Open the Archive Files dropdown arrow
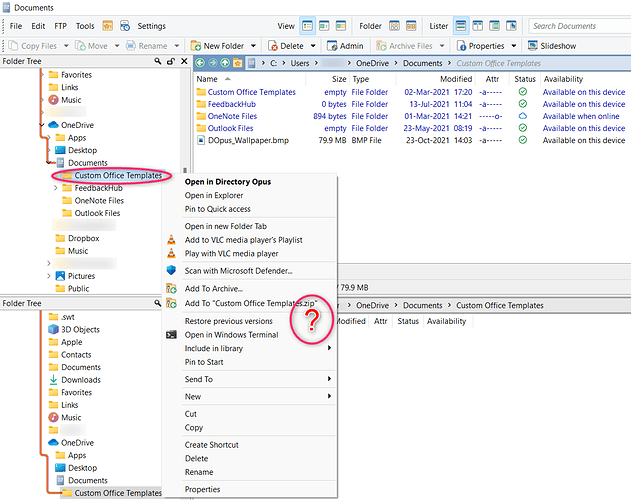Viewport: 631px width, 500px height. (442, 46)
